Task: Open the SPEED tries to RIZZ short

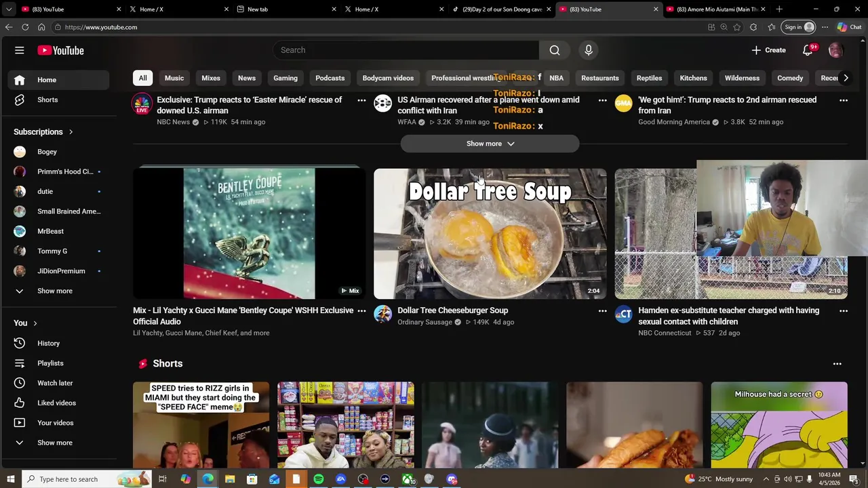Action: pos(201,425)
